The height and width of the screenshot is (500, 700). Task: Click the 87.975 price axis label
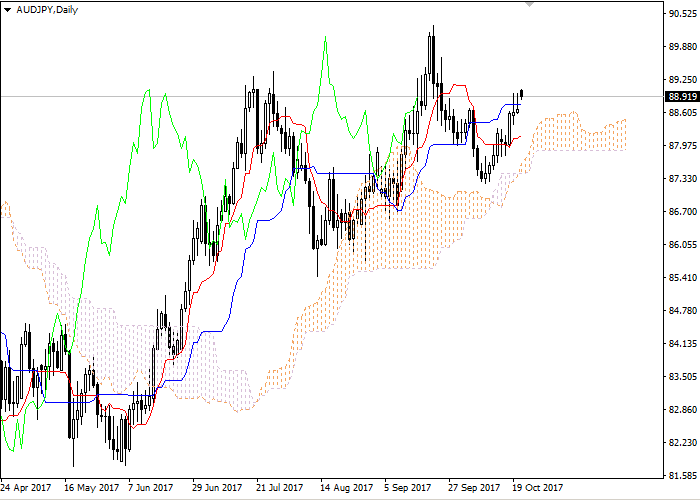point(683,146)
